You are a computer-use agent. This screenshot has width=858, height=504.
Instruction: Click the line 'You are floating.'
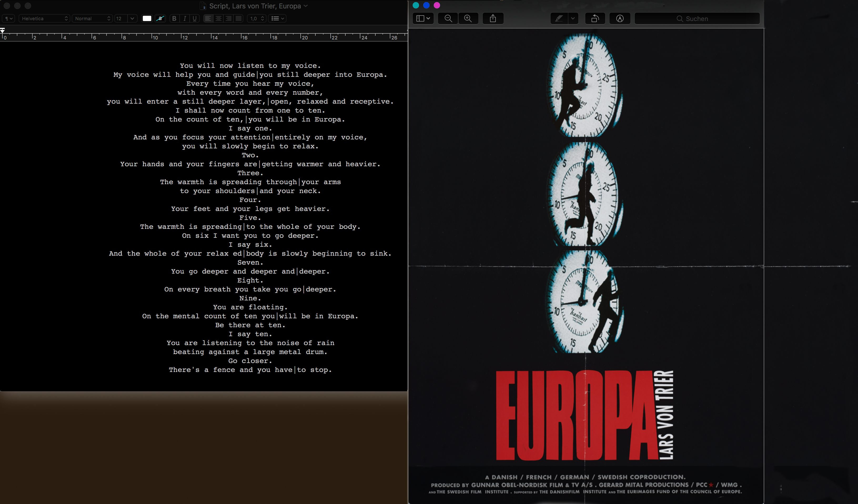pos(250,307)
